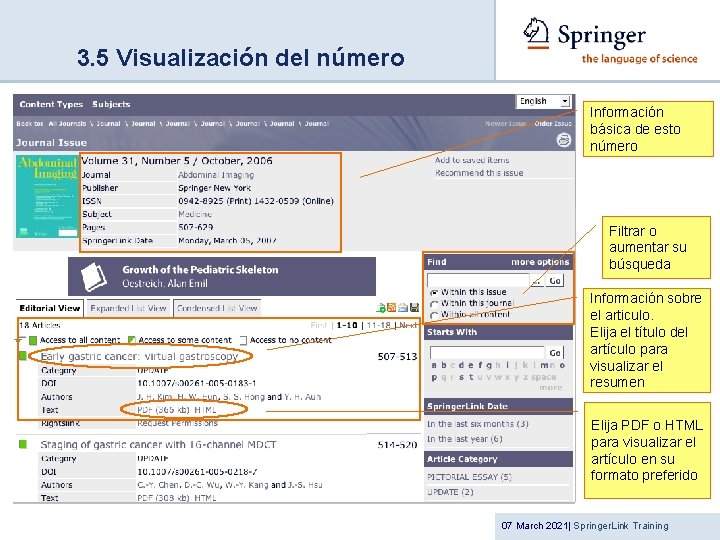The width and height of the screenshot is (720, 540).
Task: Open the English language dropdown
Action: (x=543, y=101)
